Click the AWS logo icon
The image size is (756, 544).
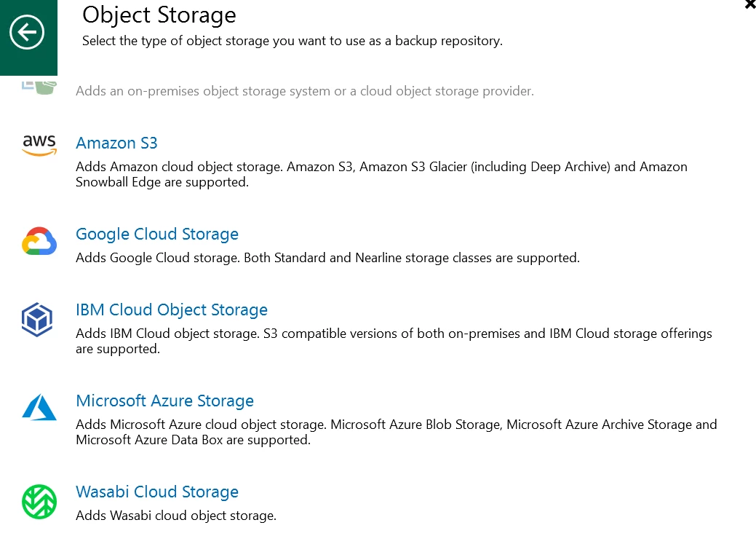click(x=39, y=145)
